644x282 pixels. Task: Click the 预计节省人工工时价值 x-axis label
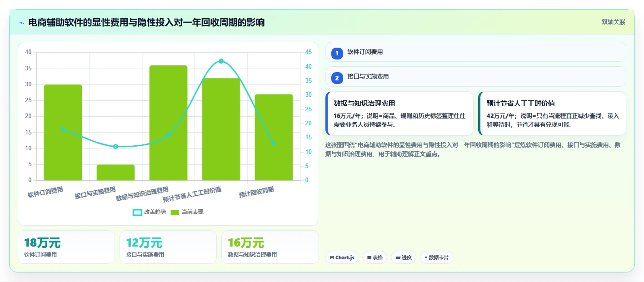[192, 194]
